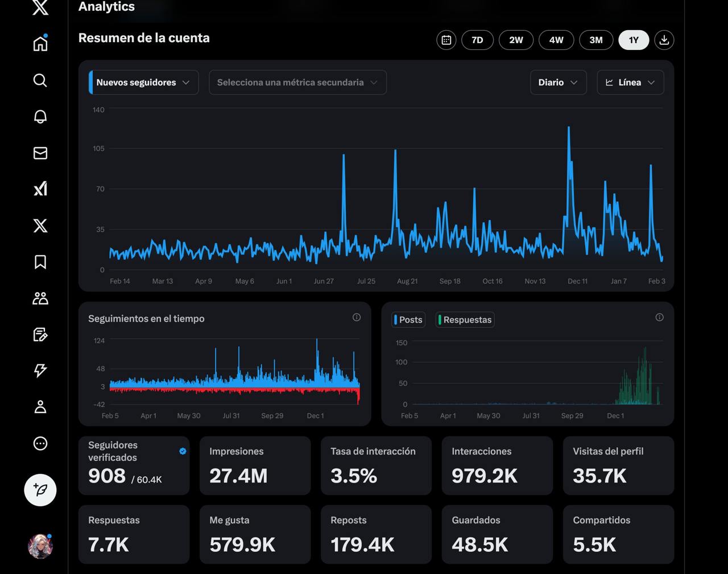Open Seguidores verificados card
The height and width of the screenshot is (574, 728).
tap(134, 465)
